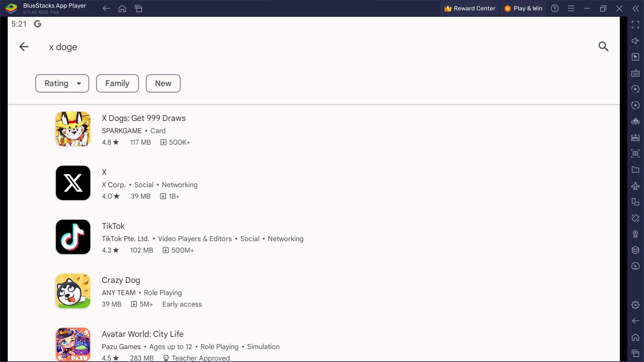Open the set location sidebar icon

tap(635, 234)
